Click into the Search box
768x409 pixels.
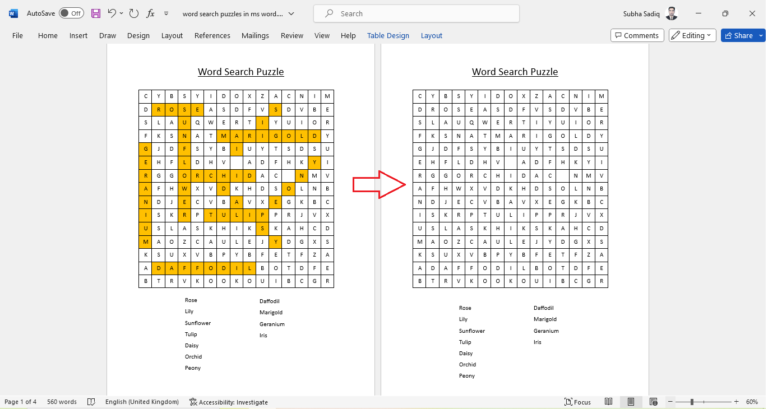pyautogui.click(x=416, y=14)
